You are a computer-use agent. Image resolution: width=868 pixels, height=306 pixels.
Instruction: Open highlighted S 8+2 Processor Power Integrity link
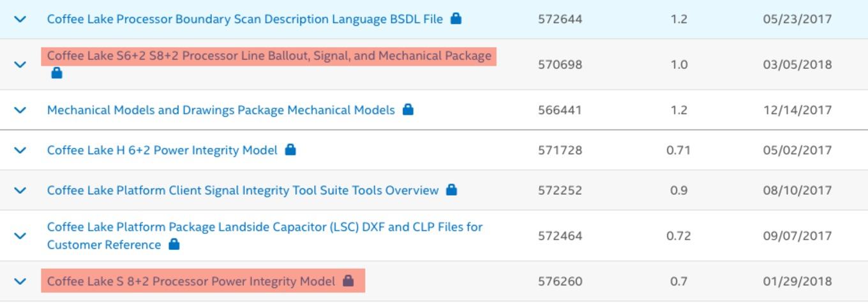click(x=191, y=281)
